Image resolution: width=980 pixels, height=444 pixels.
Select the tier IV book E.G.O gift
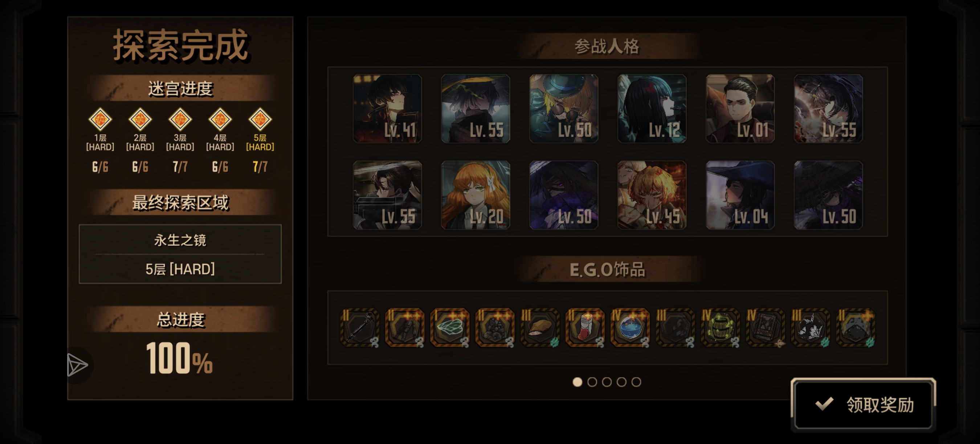(x=765, y=327)
